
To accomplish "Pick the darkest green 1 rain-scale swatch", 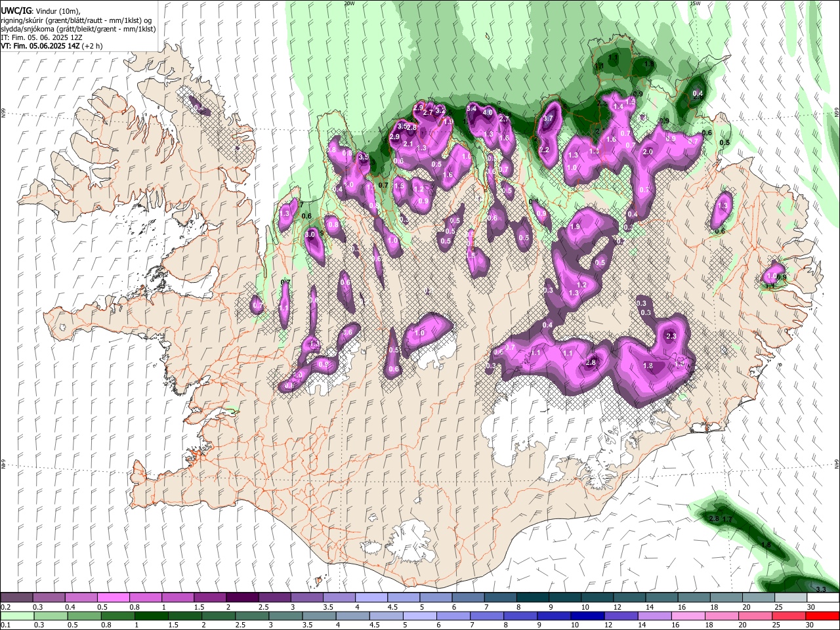I will tap(151, 616).
